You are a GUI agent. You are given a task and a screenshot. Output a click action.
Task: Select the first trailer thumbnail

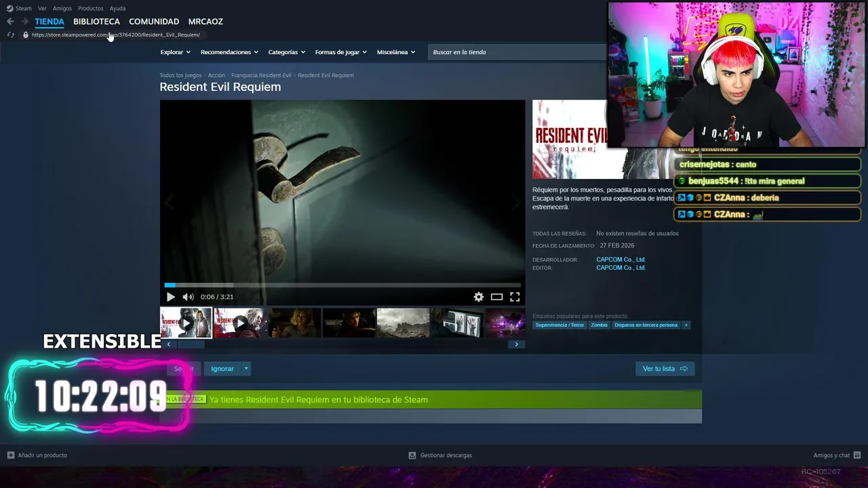(x=186, y=323)
